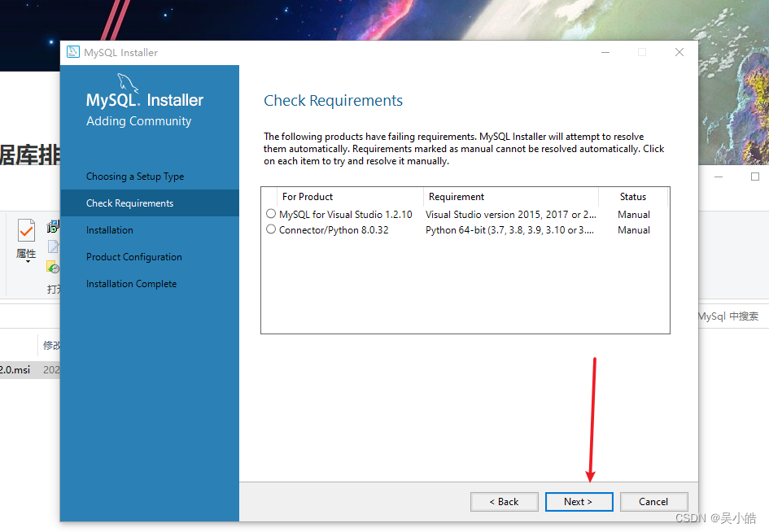Open the Product Configuration step
Viewport: 769px width, 532px height.
click(134, 257)
